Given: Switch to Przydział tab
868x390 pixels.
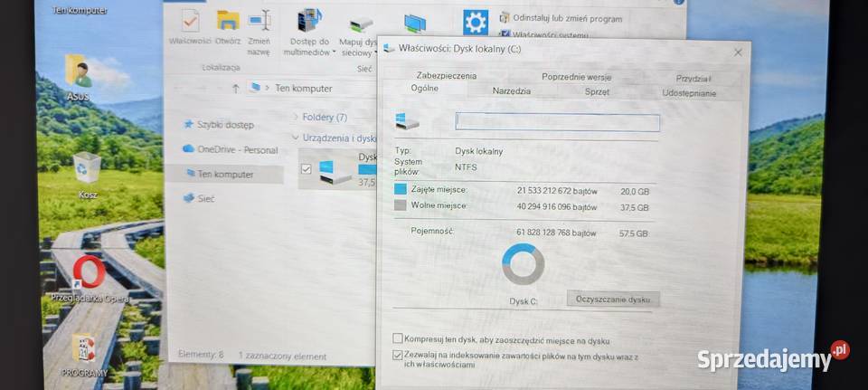Looking at the screenshot, I should (693, 79).
